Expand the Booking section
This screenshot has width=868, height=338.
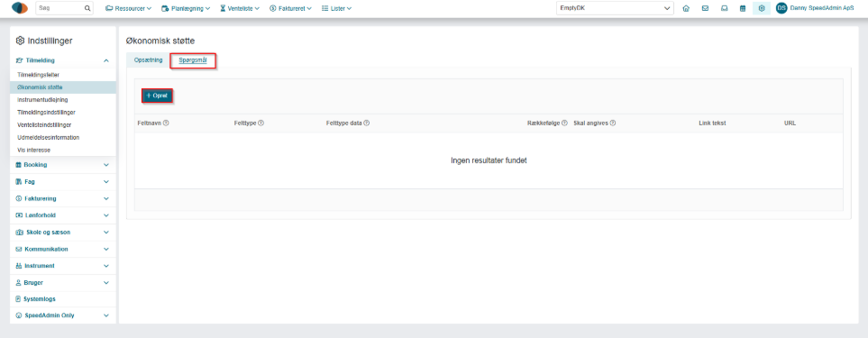click(x=62, y=165)
